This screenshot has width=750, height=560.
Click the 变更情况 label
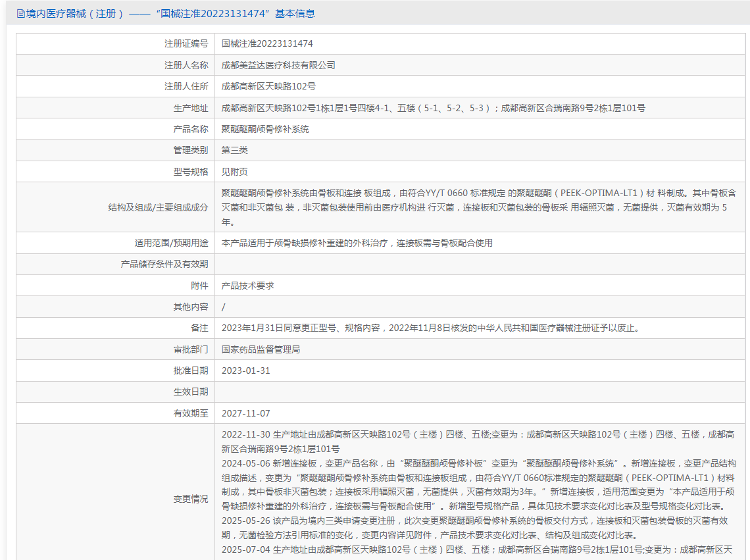tap(191, 499)
